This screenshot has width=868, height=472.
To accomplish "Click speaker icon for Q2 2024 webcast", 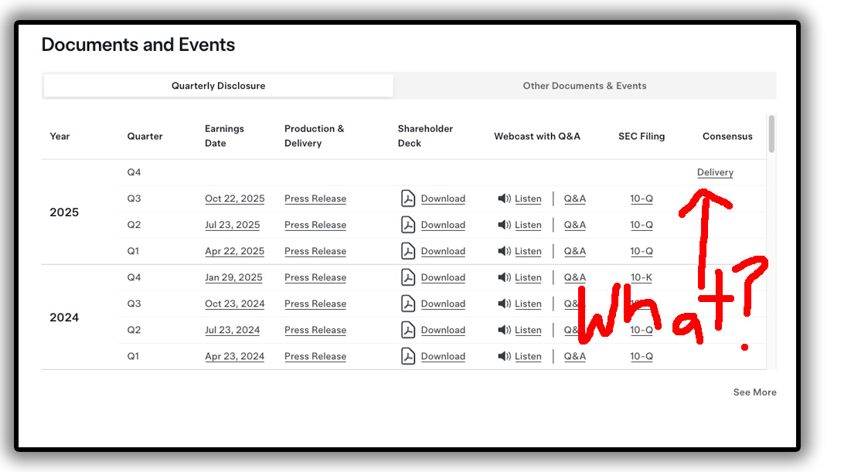I will pyautogui.click(x=504, y=330).
